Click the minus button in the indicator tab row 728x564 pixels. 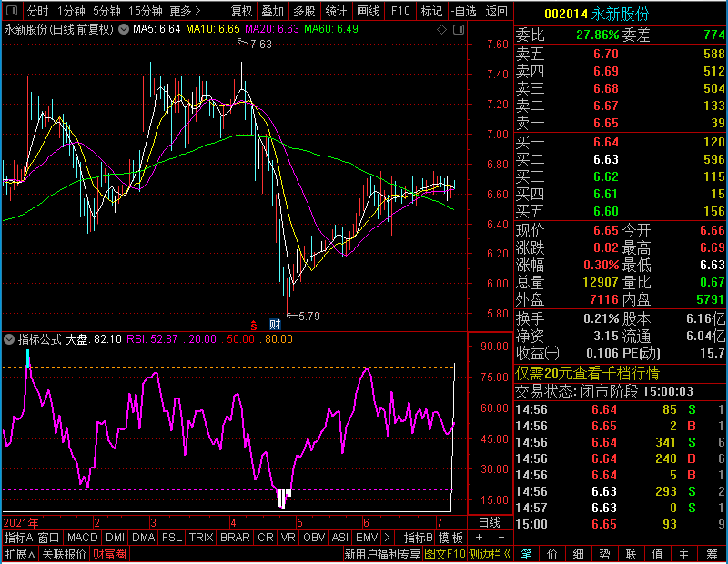[501, 538]
